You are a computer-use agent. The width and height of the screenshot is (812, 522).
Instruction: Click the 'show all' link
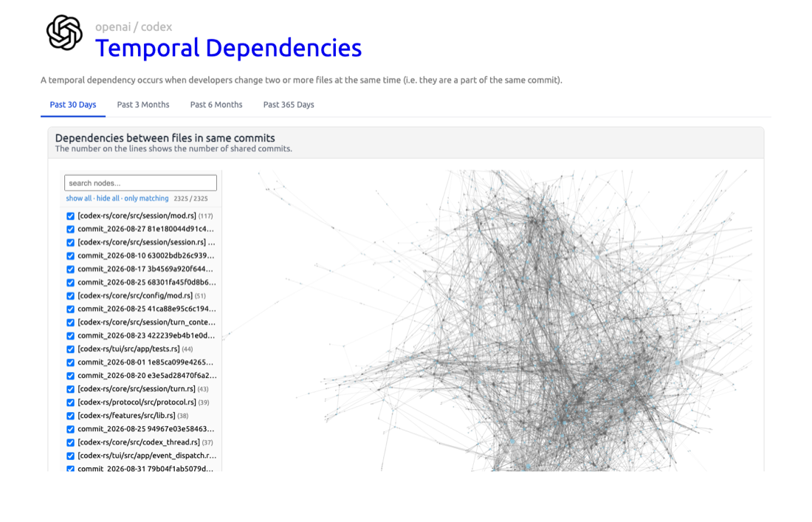tap(79, 199)
